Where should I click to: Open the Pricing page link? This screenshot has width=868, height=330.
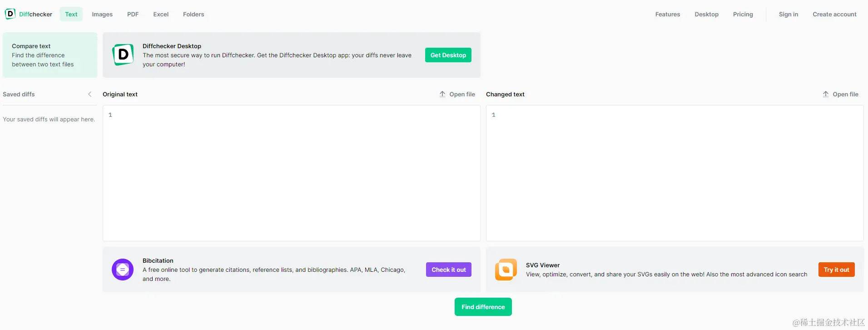(x=743, y=14)
